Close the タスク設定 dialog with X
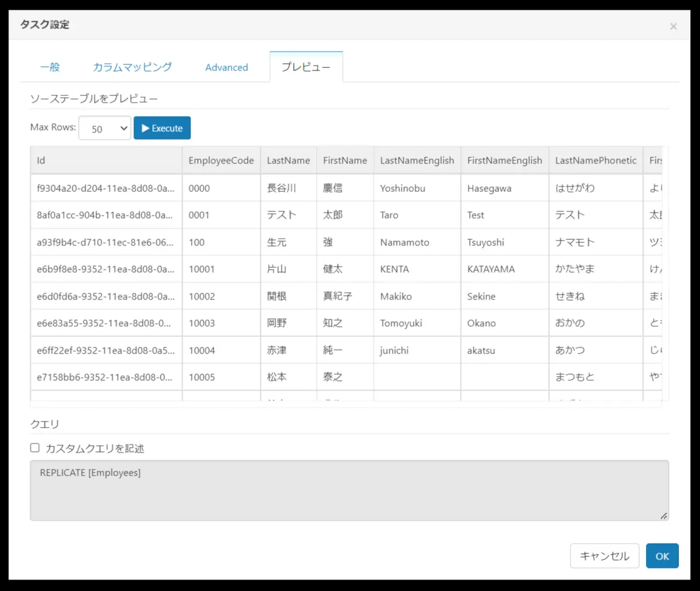700x591 pixels. pos(673,27)
